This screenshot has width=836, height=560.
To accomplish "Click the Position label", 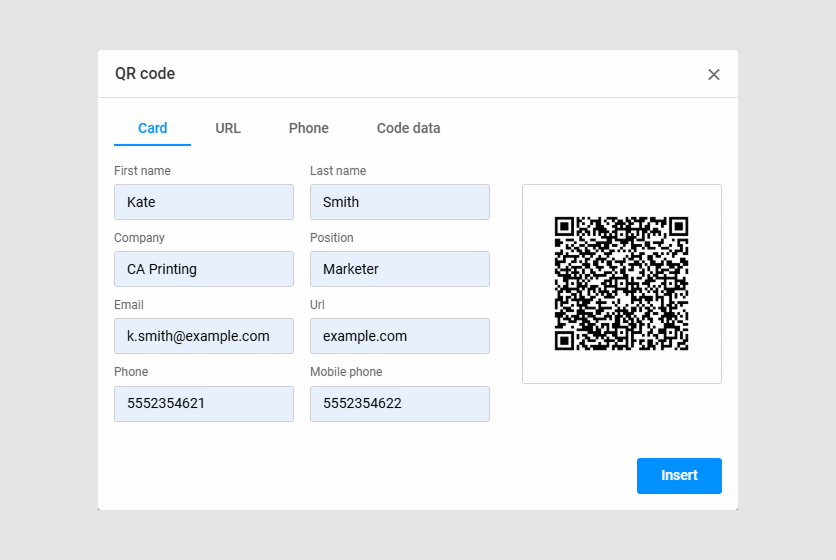I will pyautogui.click(x=332, y=238).
